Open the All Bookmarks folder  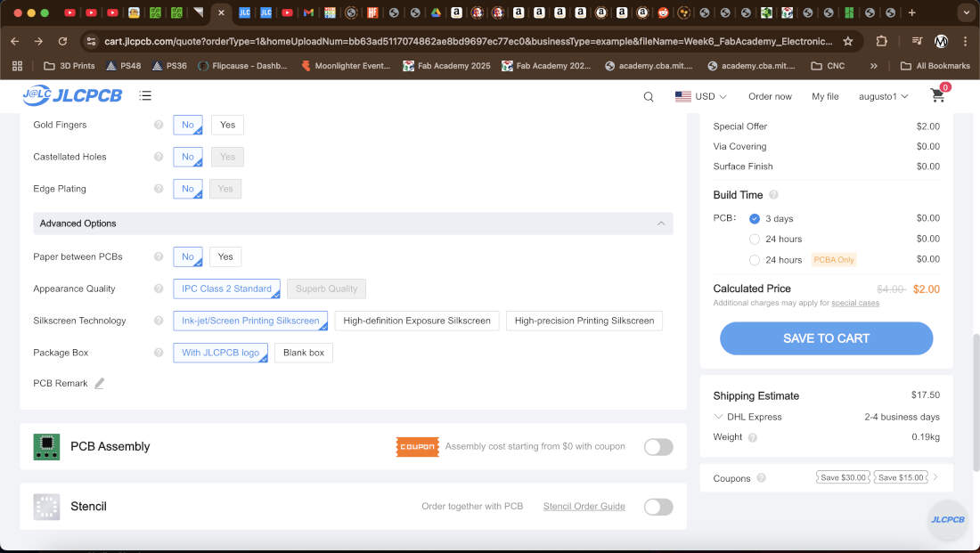(935, 66)
